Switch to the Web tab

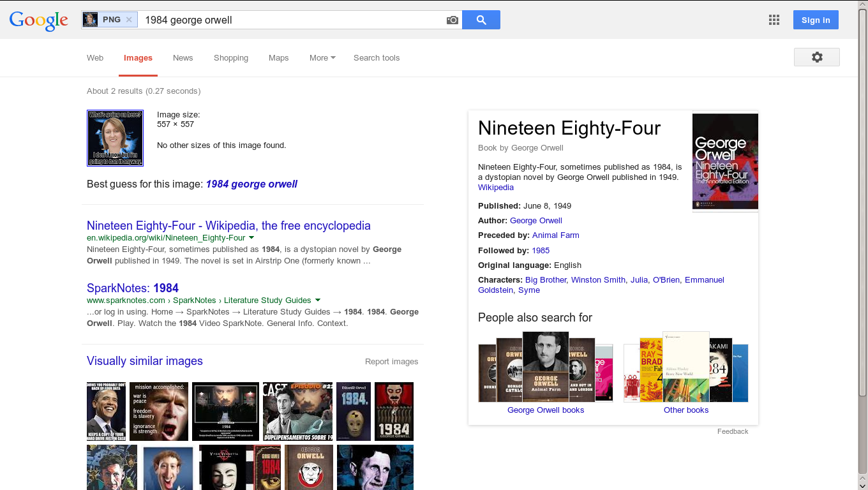(95, 57)
